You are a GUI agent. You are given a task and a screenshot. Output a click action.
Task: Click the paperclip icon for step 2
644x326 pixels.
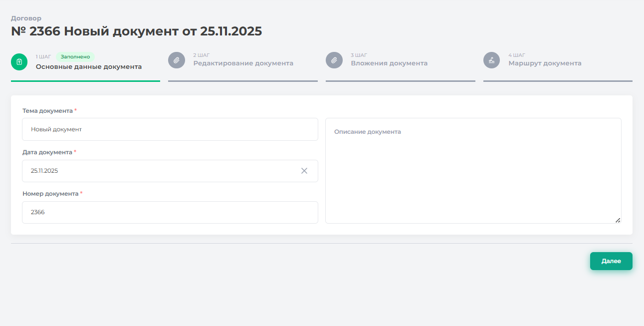(x=177, y=60)
